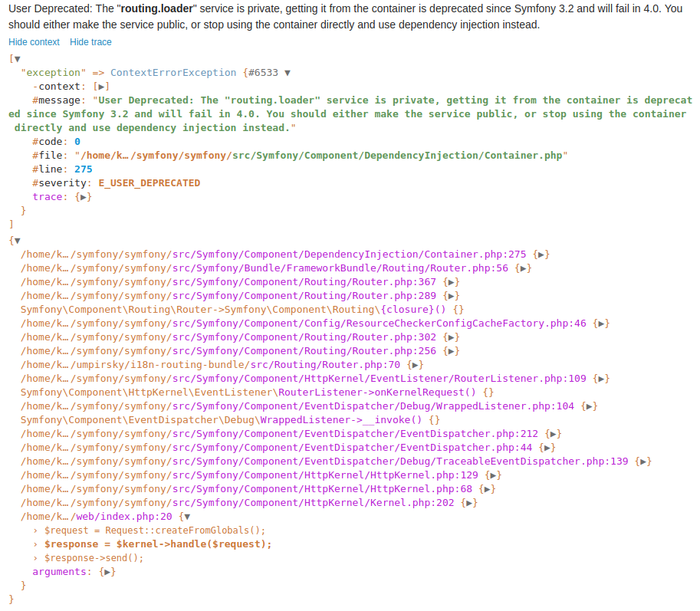The height and width of the screenshot is (611, 700).
Task: Expand Routing Router.php:256 frame
Action: (451, 351)
